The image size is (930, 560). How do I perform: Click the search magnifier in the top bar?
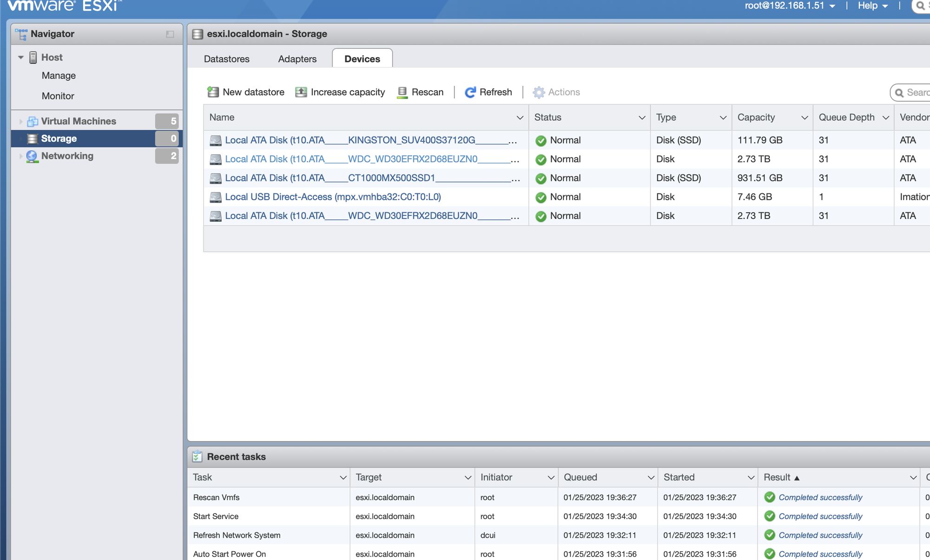click(x=920, y=6)
